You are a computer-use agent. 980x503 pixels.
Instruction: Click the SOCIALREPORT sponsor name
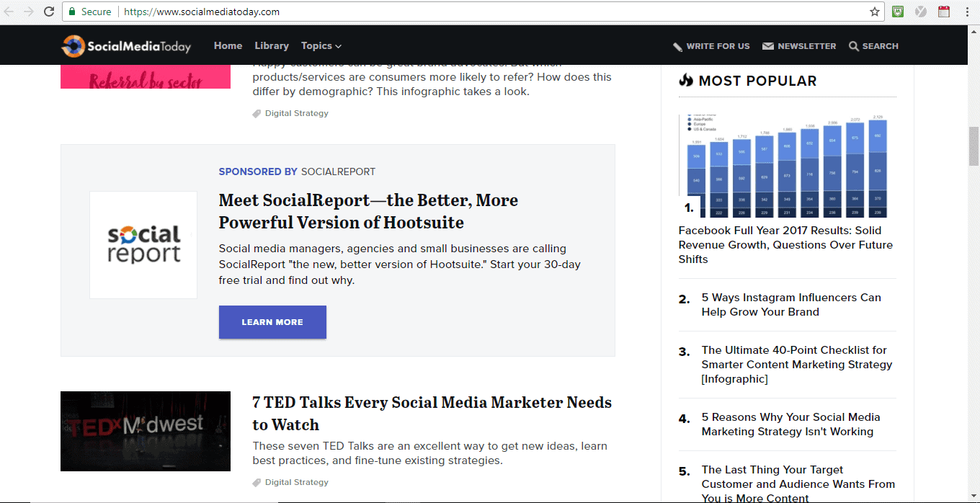(338, 172)
